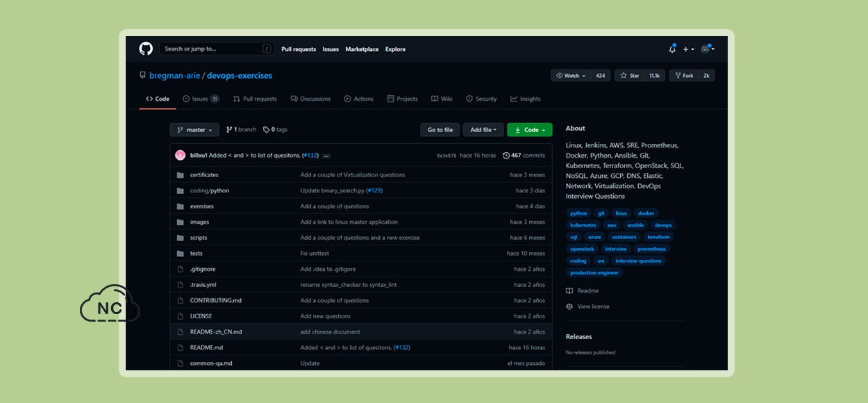Screen dimensions: 868x403
Task: Switch to the repository Issues tab
Action: pyautogui.click(x=201, y=99)
